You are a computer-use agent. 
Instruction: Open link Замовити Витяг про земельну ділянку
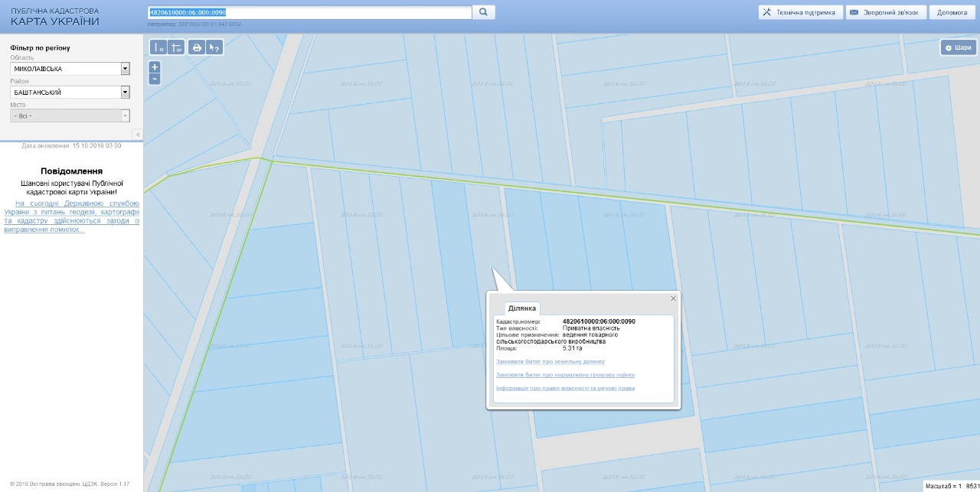click(x=550, y=361)
